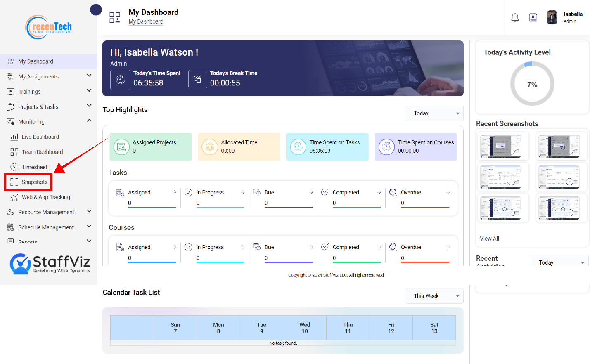Collapse the Monitoring menu section
The height and width of the screenshot is (364, 590).
pyautogui.click(x=89, y=121)
